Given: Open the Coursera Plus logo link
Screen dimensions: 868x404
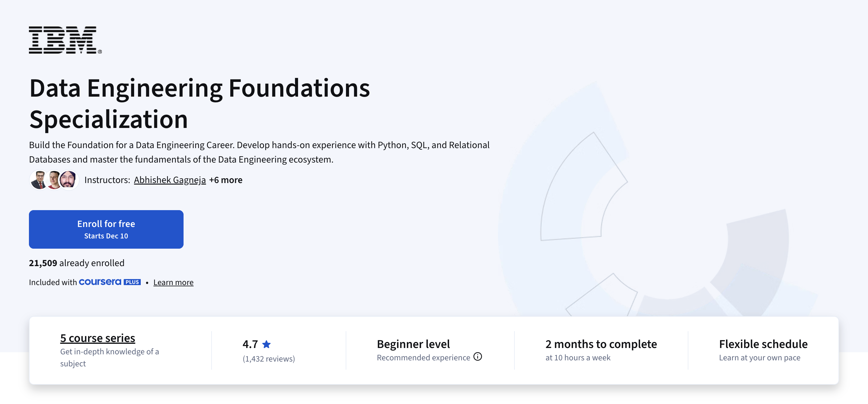Looking at the screenshot, I should [109, 282].
